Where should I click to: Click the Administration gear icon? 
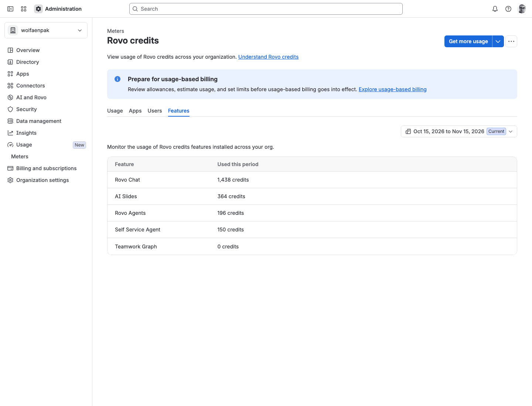coord(38,9)
